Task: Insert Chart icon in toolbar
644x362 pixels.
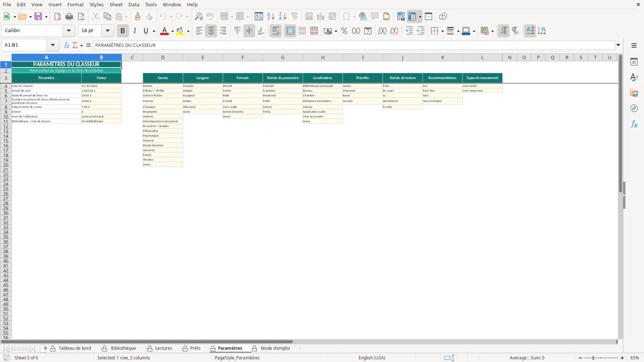Action: tap(320, 16)
